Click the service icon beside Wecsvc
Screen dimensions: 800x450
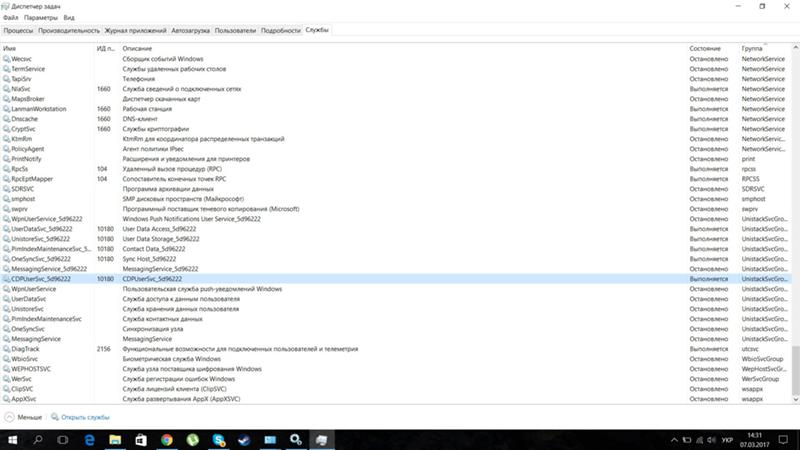pos(6,59)
